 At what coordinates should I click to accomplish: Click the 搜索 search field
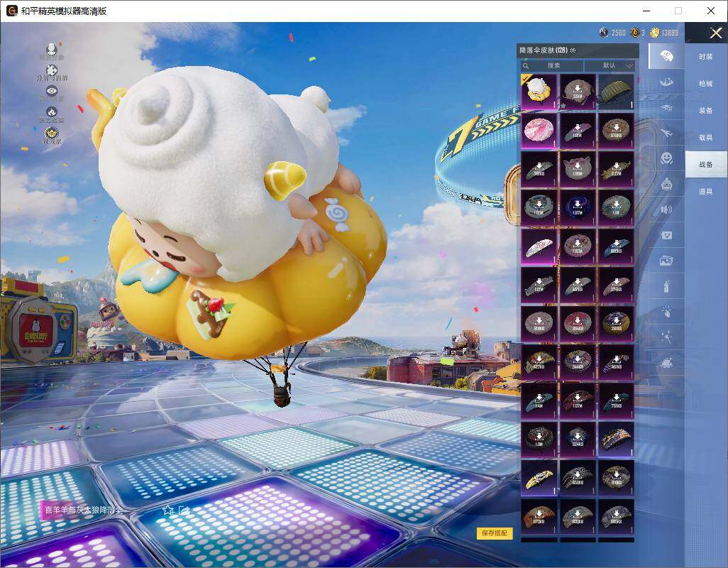click(551, 65)
